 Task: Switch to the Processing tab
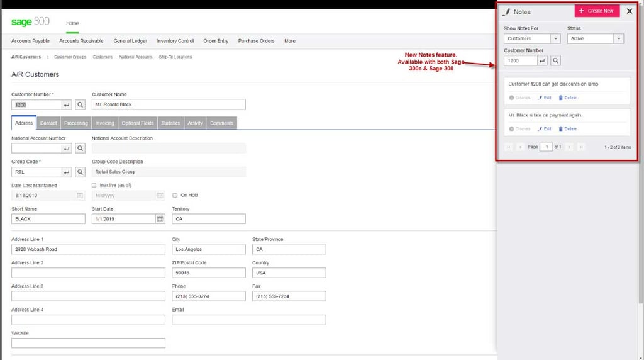click(x=76, y=123)
